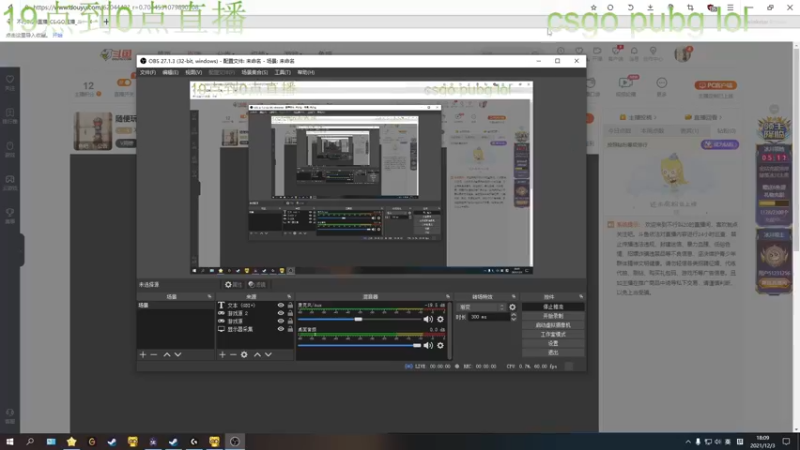The image size is (800, 450).
Task: Undock the 混音器 panel using its header icon
Action: [448, 296]
